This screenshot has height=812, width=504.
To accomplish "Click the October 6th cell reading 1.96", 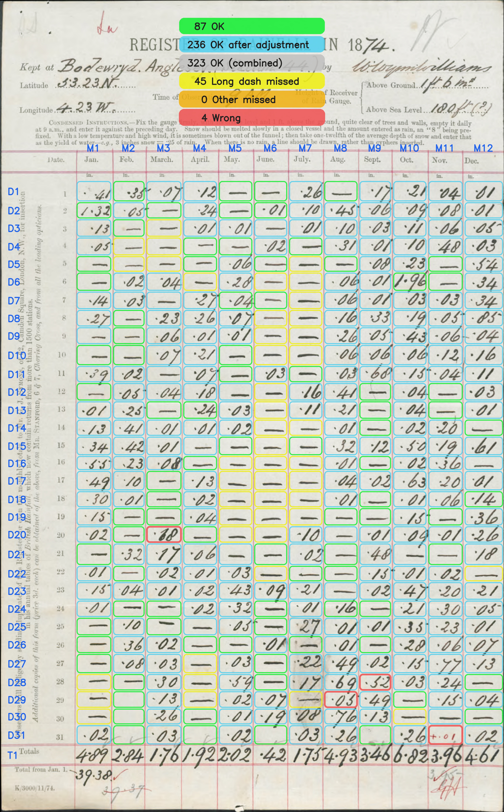I will point(410,282).
